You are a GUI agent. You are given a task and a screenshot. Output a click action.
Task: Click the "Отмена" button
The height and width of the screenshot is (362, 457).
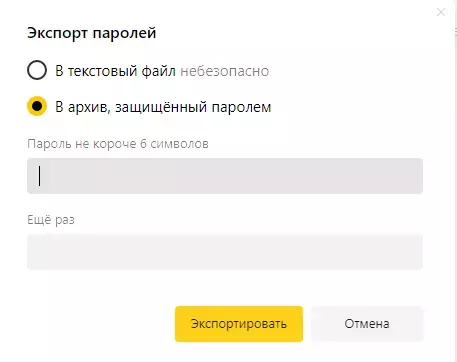367,324
